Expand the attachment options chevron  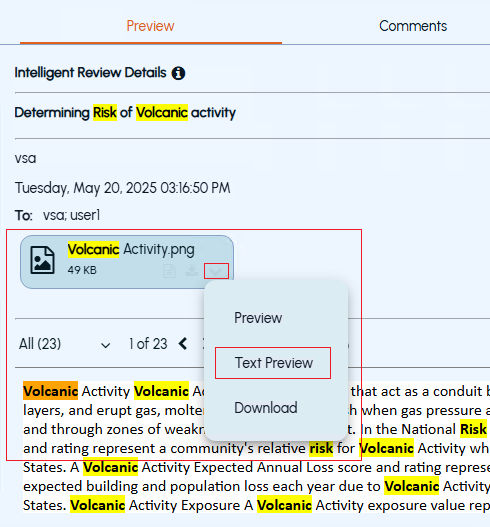(216, 271)
